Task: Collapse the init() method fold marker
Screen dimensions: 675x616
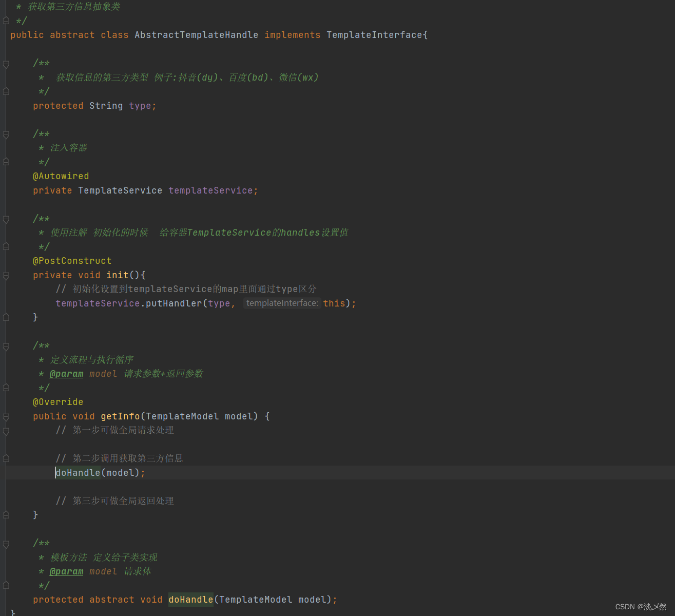Action: coord(6,276)
